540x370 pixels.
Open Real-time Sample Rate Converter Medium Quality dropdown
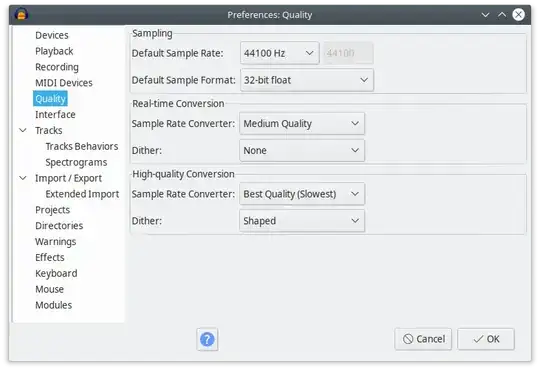click(x=302, y=123)
